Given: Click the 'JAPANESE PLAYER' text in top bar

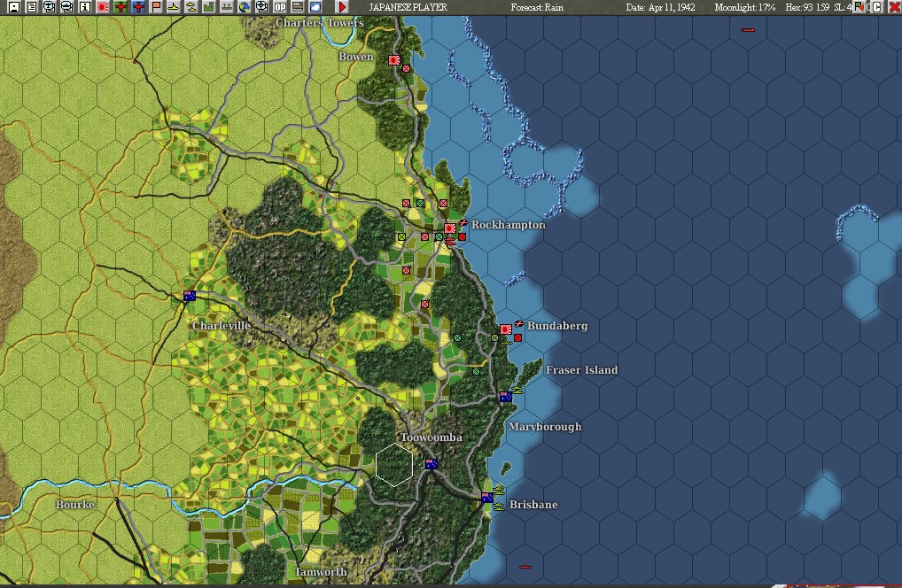Looking at the screenshot, I should (x=408, y=7).
